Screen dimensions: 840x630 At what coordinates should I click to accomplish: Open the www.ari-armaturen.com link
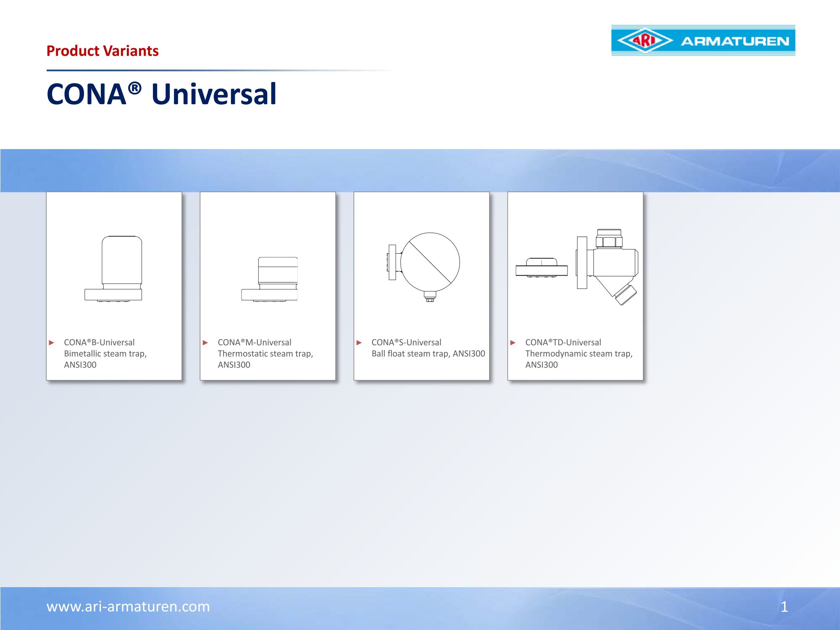[x=128, y=606]
